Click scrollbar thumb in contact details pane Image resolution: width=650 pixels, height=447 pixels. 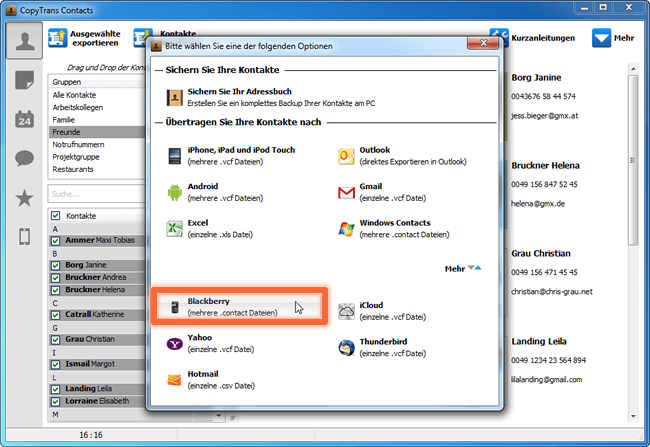633,160
